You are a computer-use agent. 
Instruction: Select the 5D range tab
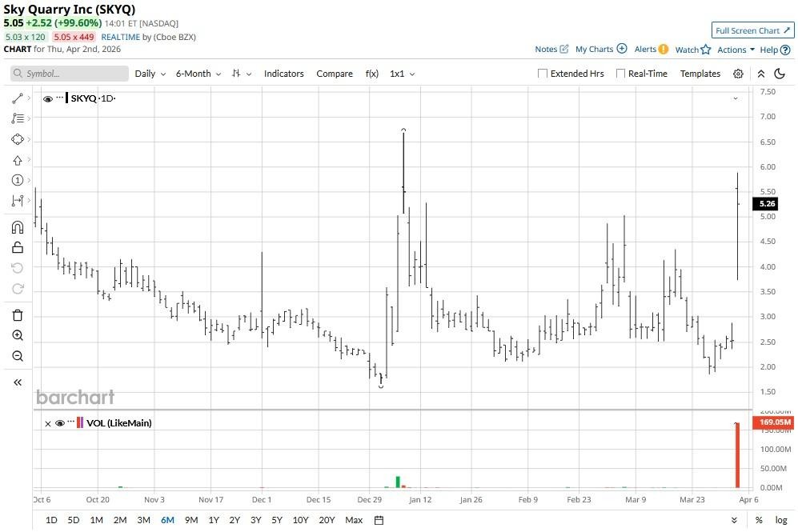point(74,520)
